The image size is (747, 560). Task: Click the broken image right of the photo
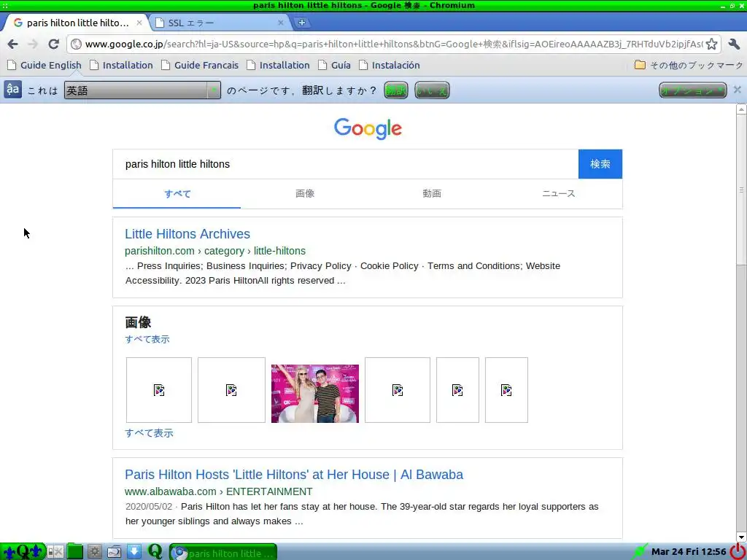pos(398,390)
